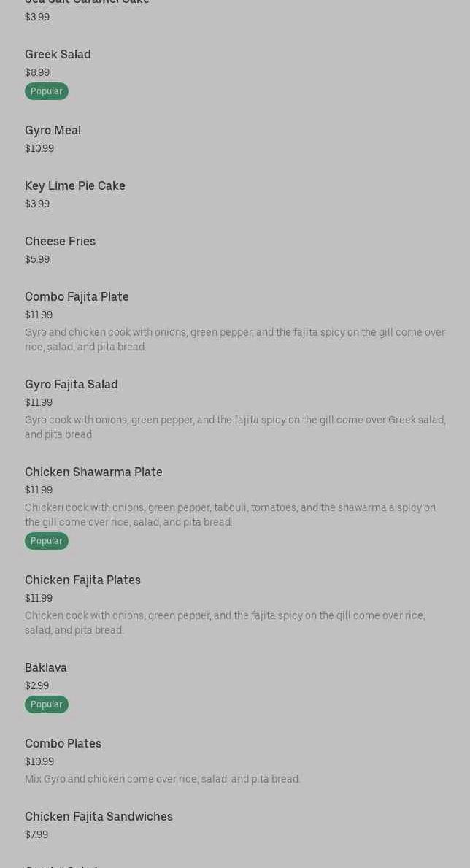Open the Combo Plates item
Screen dimensions: 470x868
click(63, 744)
